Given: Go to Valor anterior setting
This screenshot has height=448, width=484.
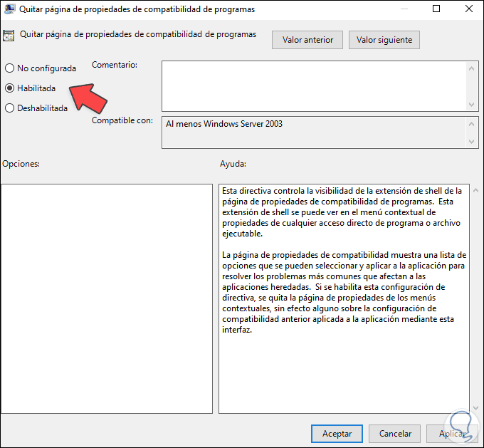Looking at the screenshot, I should coord(307,40).
